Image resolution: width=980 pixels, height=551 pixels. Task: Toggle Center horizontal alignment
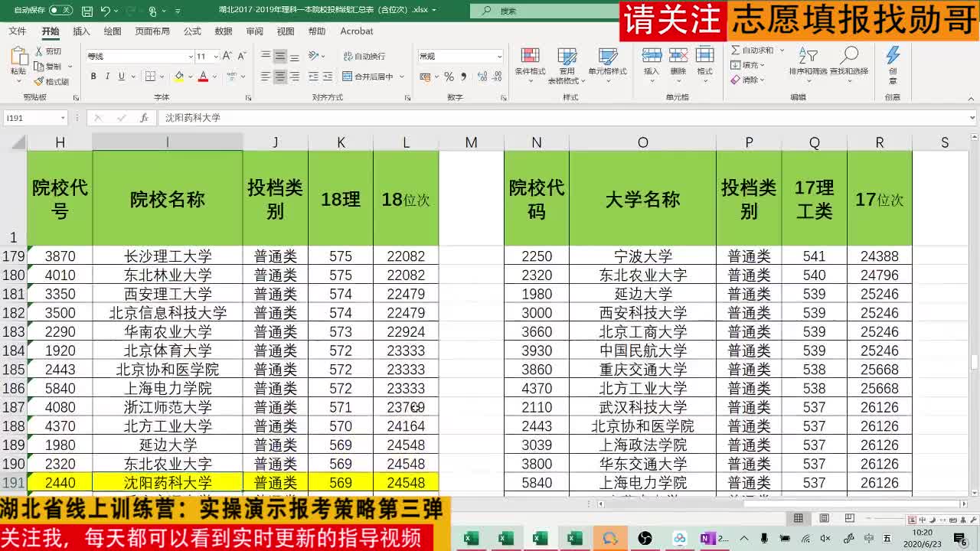pyautogui.click(x=280, y=77)
